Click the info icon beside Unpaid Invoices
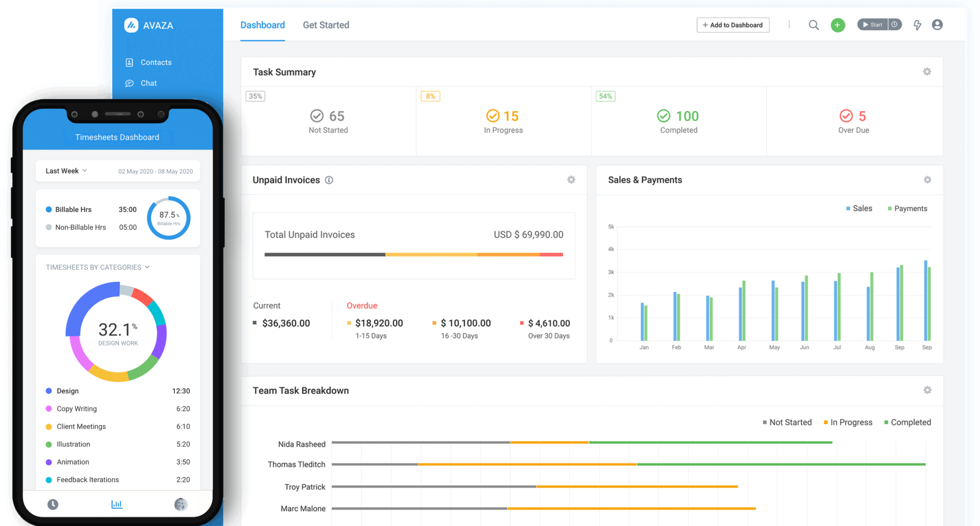980x526 pixels. pos(329,179)
